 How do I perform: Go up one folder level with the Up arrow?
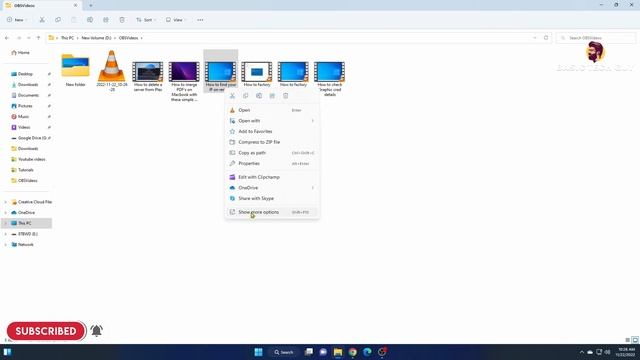(x=38, y=38)
